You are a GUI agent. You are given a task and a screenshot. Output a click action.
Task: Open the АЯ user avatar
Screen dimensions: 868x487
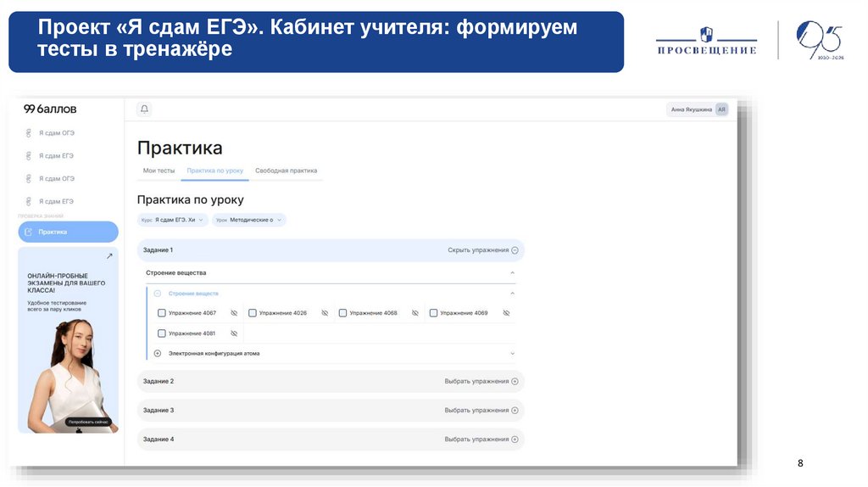721,109
